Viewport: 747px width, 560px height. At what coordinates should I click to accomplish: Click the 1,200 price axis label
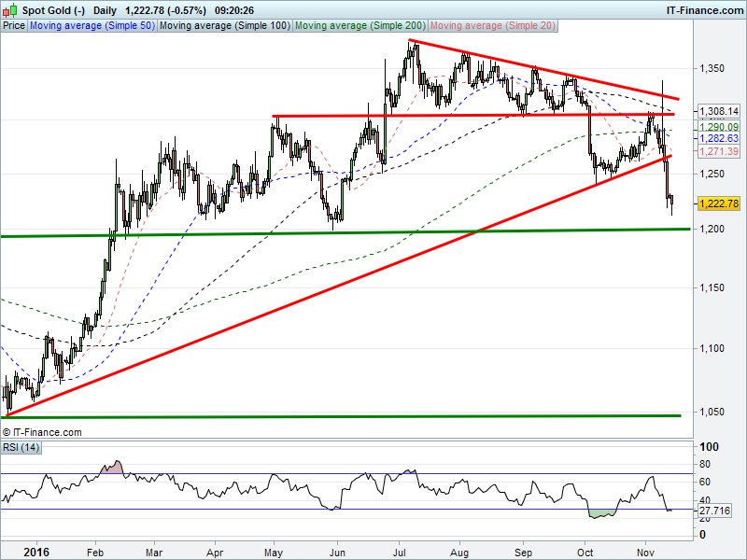point(712,229)
